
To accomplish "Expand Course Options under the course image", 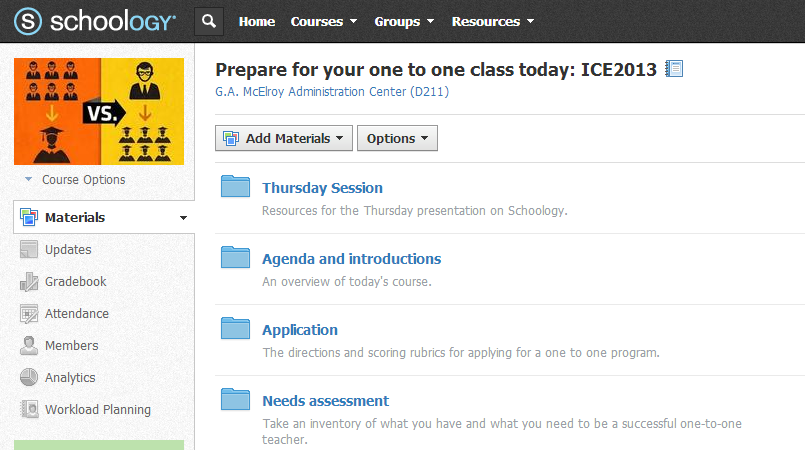I will pos(76,180).
